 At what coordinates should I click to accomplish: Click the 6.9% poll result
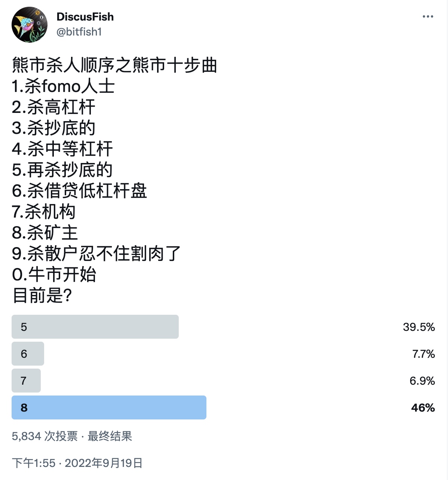click(x=422, y=381)
